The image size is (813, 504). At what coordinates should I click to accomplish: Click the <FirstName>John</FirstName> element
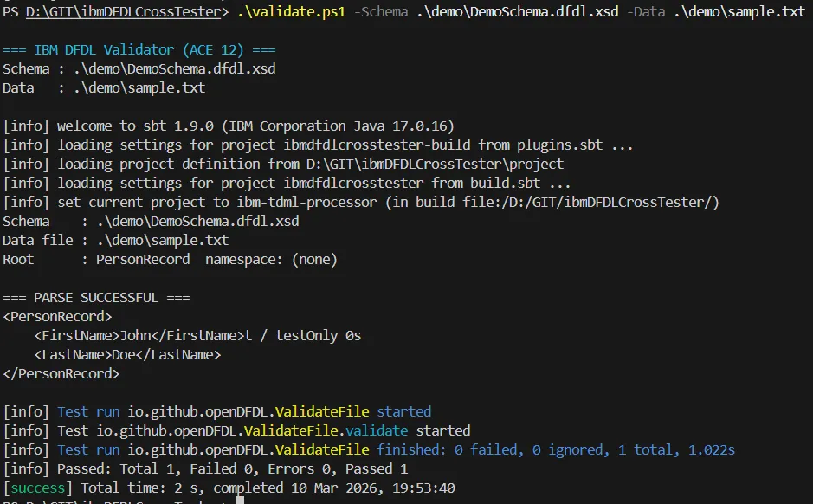[x=139, y=336]
